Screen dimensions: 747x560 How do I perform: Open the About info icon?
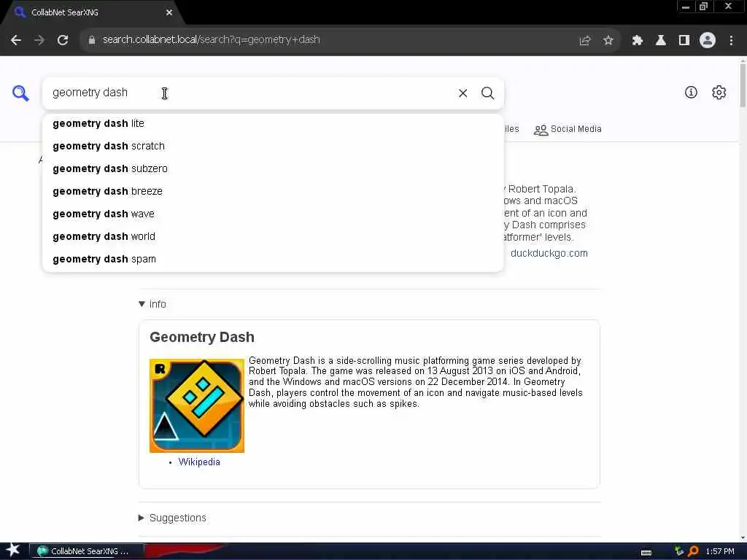[691, 93]
